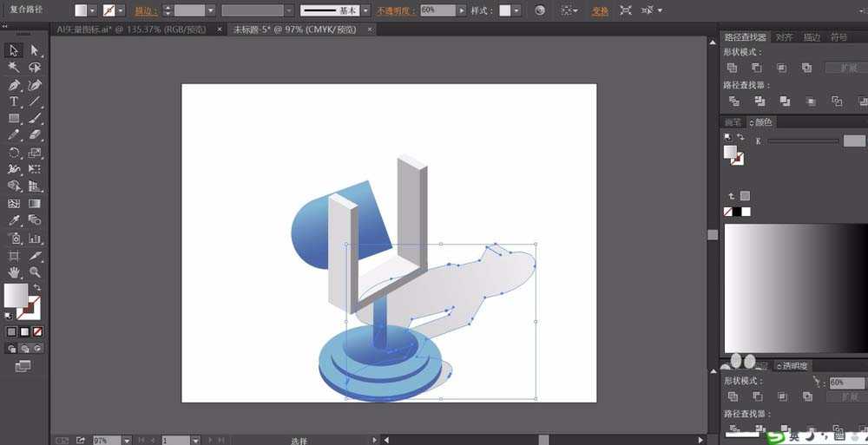Select the Direct Selection tool
Viewport: 868px width, 445px height.
click(x=35, y=50)
